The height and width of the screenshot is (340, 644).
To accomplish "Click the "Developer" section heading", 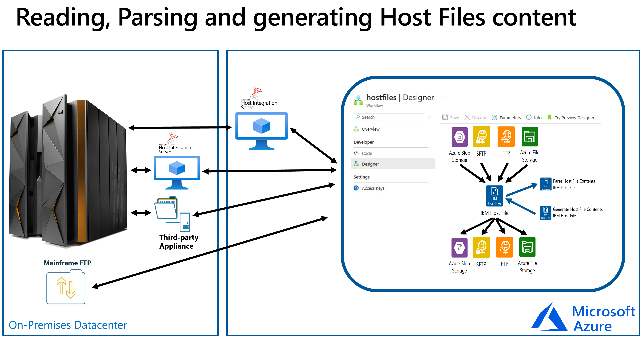I will (x=364, y=142).
